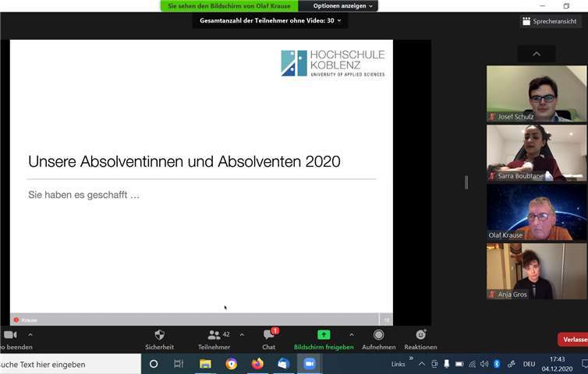588x374 pixels.
Task: Open the arrow next to Bildschirm freigeben
Action: [351, 334]
